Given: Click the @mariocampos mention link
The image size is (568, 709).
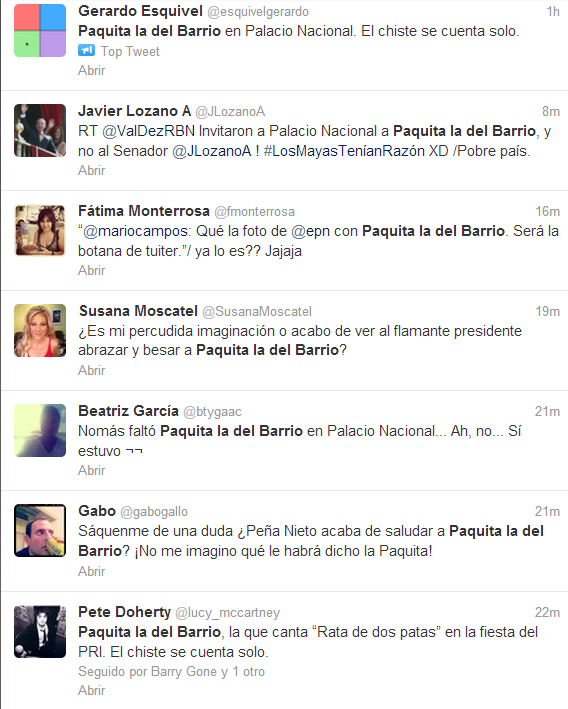Looking at the screenshot, I should (x=137, y=231).
